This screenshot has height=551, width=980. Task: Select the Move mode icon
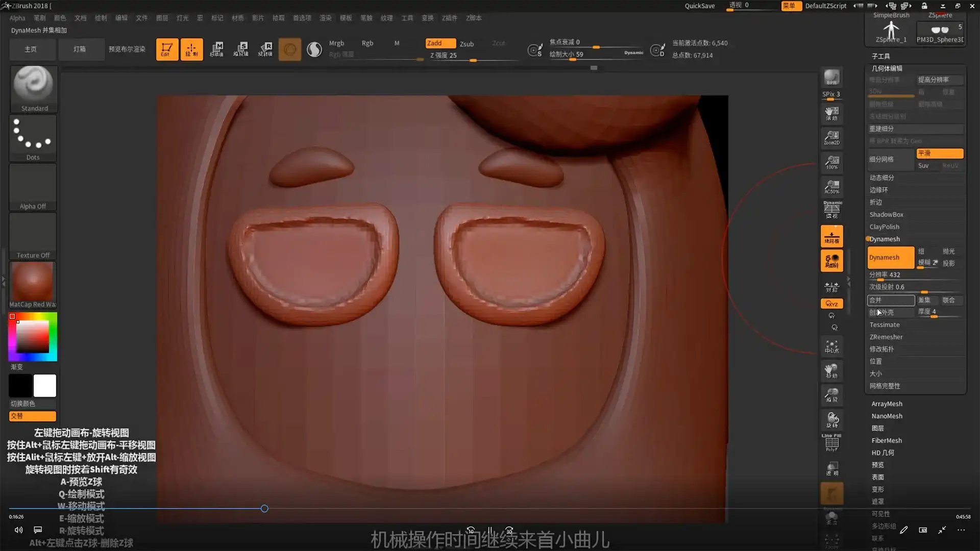(832, 371)
